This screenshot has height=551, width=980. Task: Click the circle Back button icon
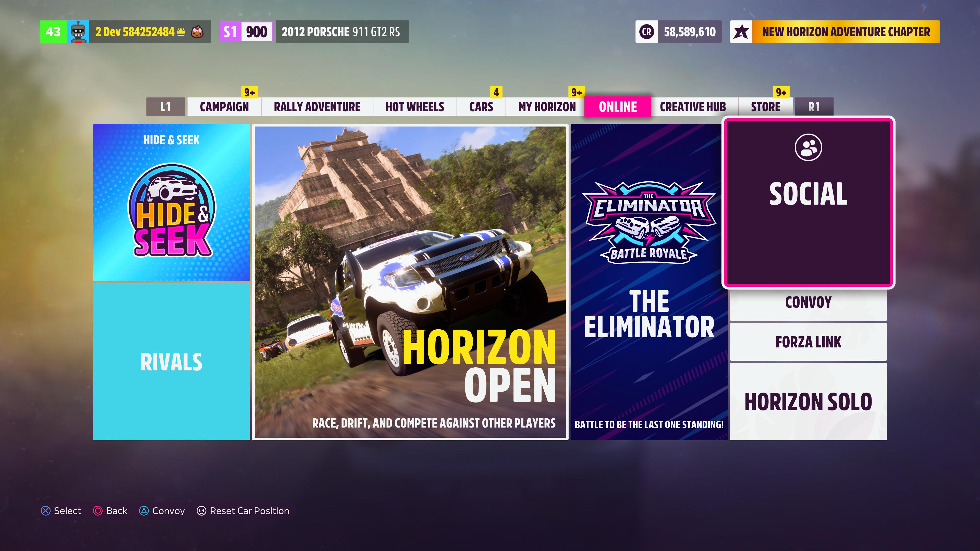[98, 511]
